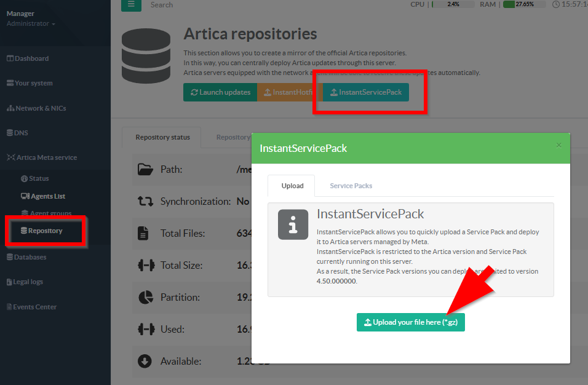Click the hamburger menu toggle button

[130, 4]
